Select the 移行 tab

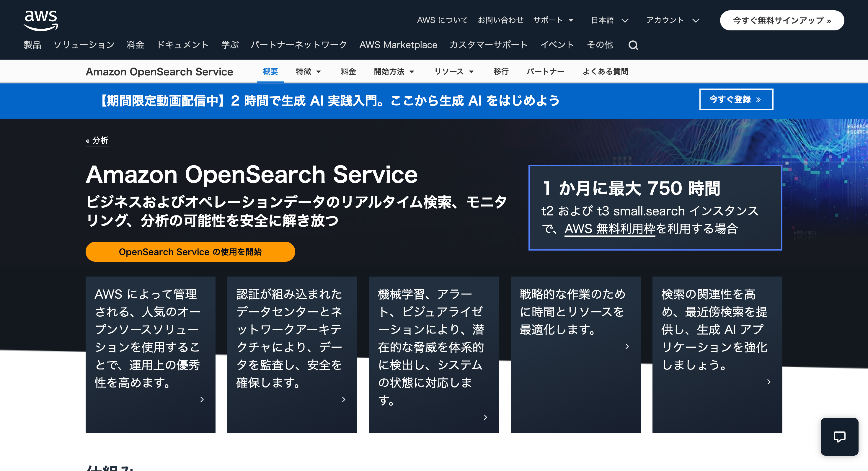501,71
